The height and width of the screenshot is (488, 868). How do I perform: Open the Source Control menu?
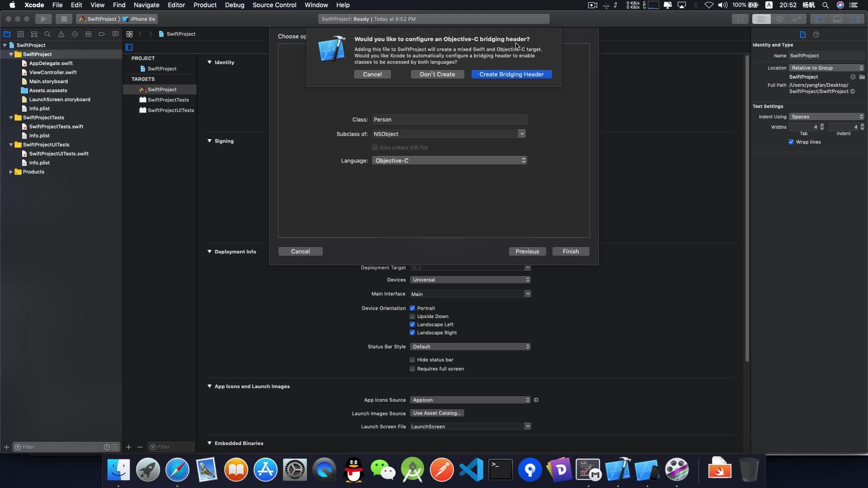(x=274, y=5)
